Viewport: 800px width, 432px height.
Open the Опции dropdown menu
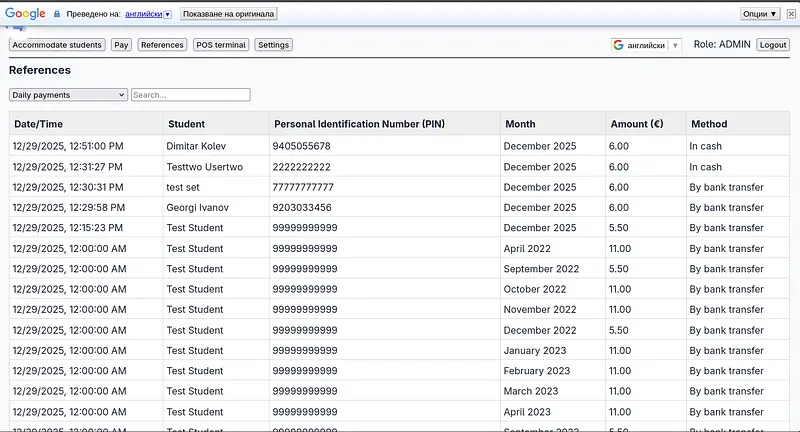tap(760, 14)
